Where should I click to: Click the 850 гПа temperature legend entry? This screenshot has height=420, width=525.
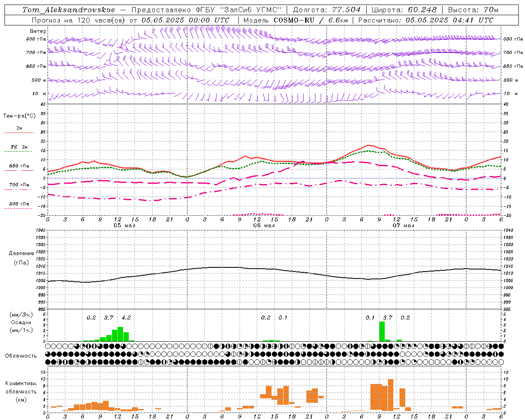point(19,166)
